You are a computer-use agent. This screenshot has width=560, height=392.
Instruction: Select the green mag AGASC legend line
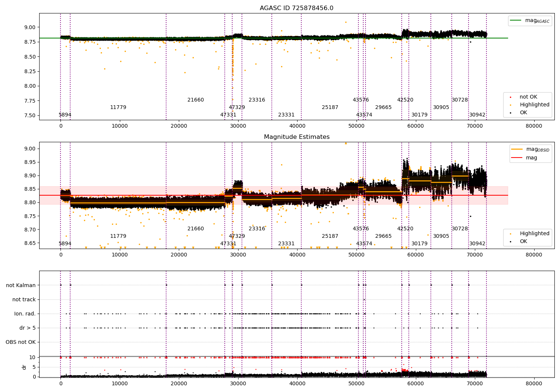point(516,21)
